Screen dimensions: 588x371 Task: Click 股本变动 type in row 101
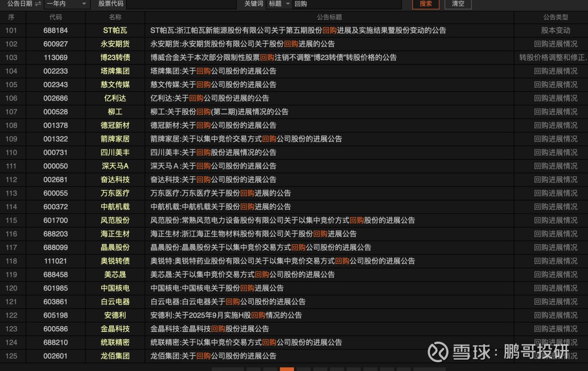tap(556, 30)
